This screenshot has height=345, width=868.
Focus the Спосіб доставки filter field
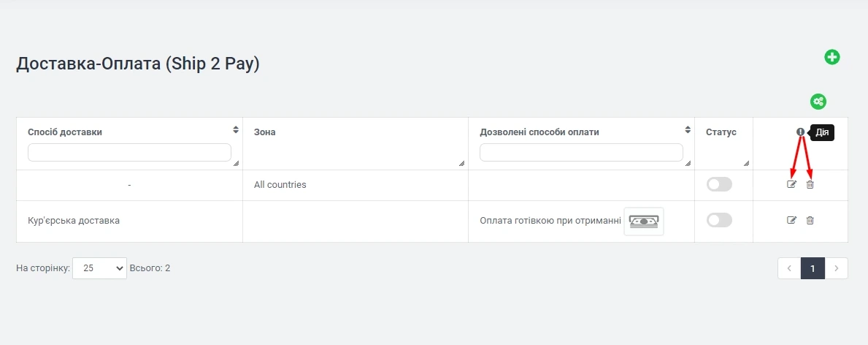129,152
